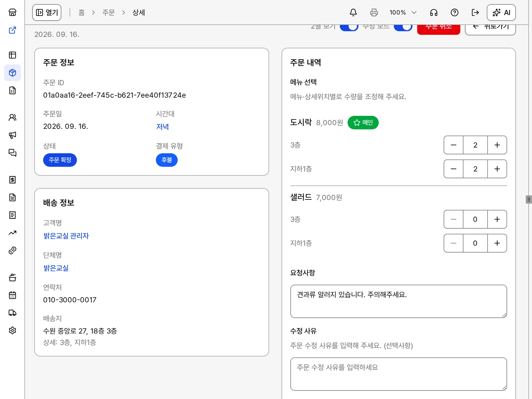Increase 도시락 3층 quantity with plus
Viewport: 532px width, 399px height.
click(x=497, y=145)
